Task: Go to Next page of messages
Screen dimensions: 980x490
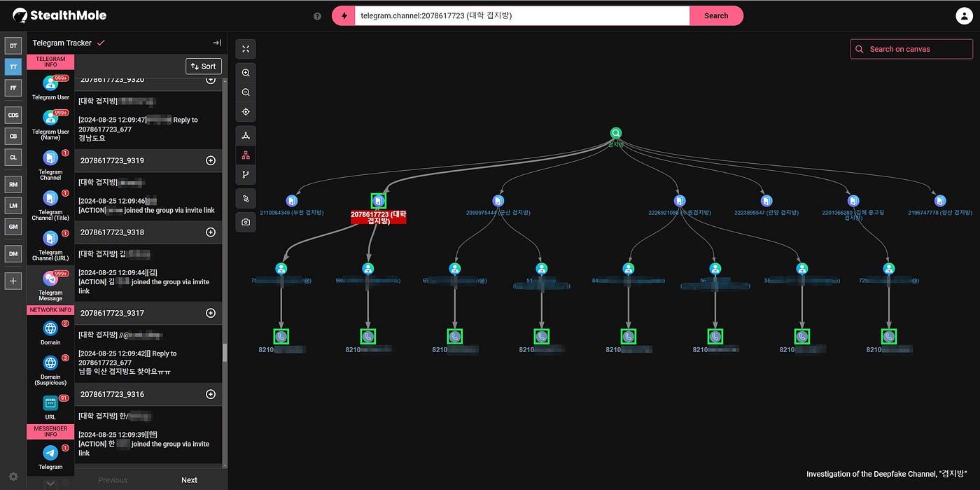Action: click(189, 480)
